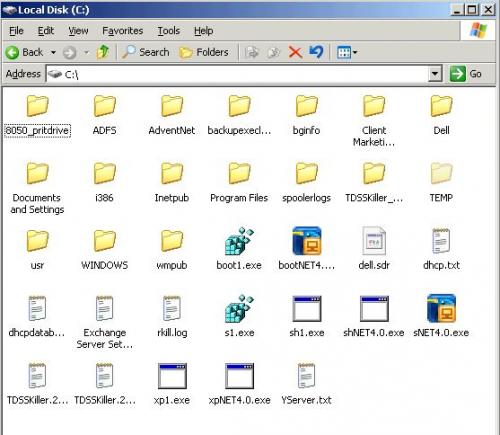Select the Exchange Server Set... file
The image size is (500, 435).
pyautogui.click(x=105, y=322)
